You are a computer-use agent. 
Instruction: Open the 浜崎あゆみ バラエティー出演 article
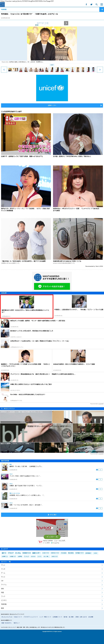(x=78, y=189)
